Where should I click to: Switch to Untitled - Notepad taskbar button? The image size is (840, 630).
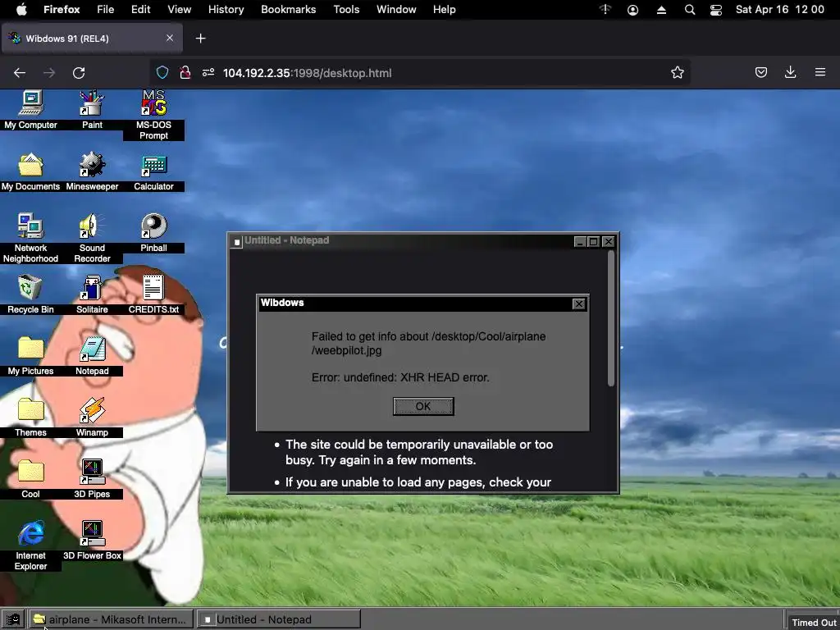click(x=279, y=620)
